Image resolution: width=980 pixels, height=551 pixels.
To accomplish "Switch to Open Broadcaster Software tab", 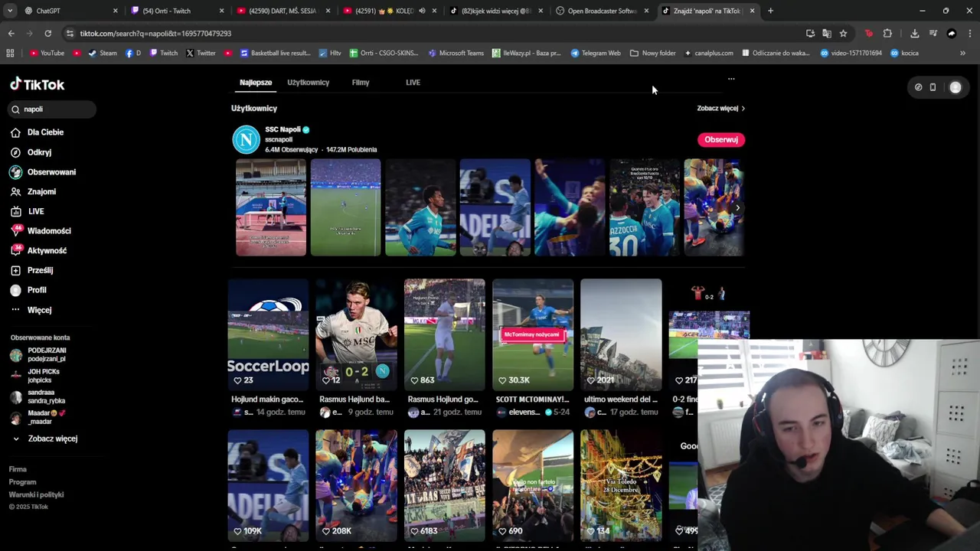I will [601, 11].
